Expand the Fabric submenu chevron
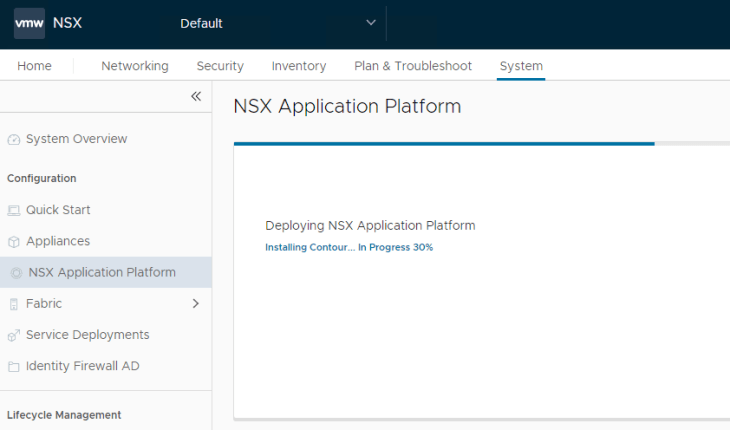 coord(196,303)
